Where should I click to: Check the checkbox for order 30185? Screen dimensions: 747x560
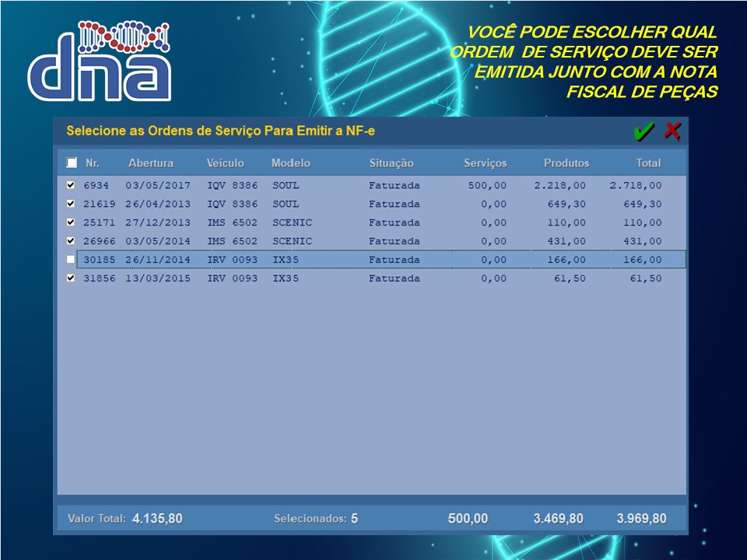[x=71, y=260]
